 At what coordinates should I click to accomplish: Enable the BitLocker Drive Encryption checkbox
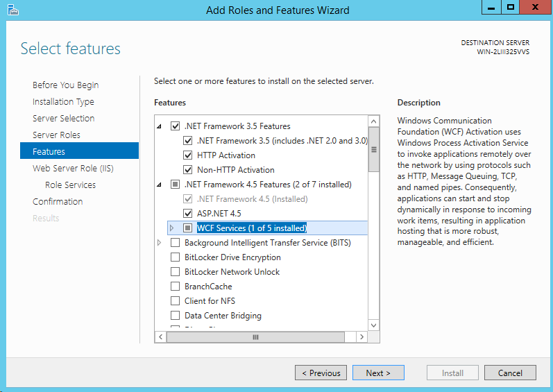pos(175,257)
